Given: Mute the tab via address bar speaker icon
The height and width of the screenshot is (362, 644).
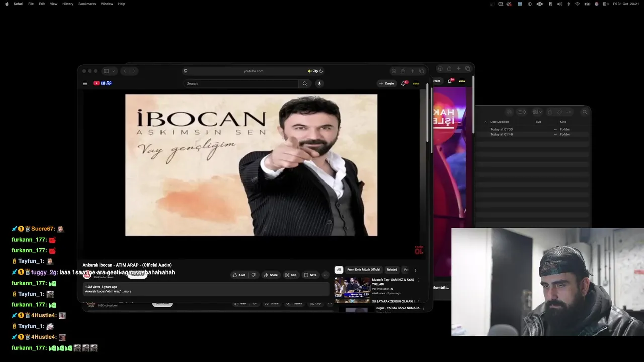Looking at the screenshot, I should point(309,71).
